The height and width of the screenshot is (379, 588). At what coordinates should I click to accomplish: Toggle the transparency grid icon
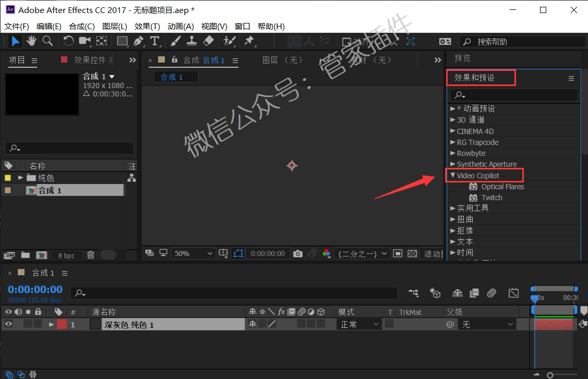point(412,254)
